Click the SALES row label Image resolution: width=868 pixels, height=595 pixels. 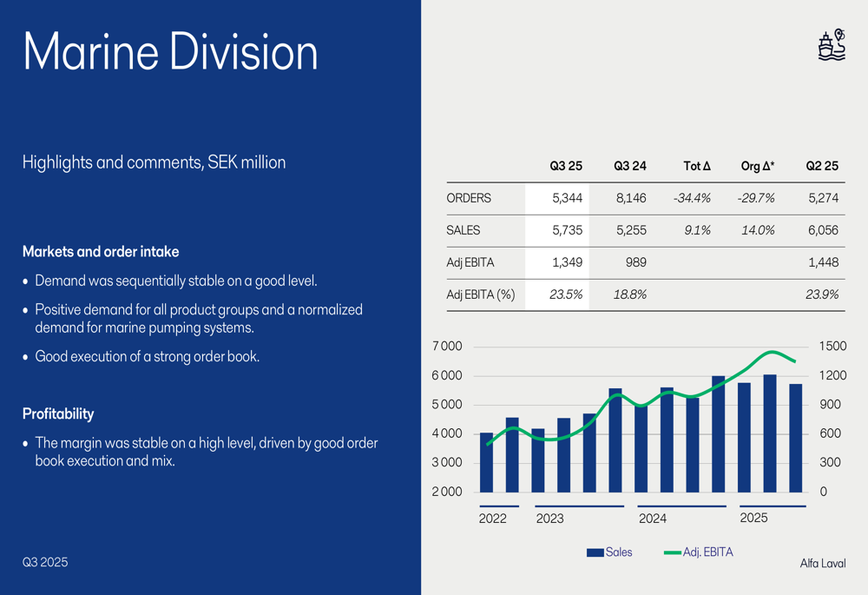point(464,230)
